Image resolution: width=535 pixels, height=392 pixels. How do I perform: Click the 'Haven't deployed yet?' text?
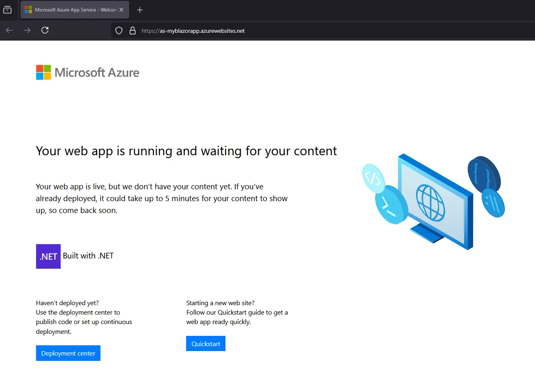coord(67,303)
